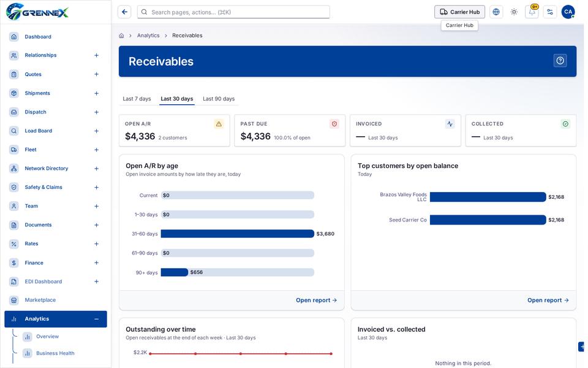Switch to the Last 7 days tab
The height and width of the screenshot is (368, 588).
[137, 99]
